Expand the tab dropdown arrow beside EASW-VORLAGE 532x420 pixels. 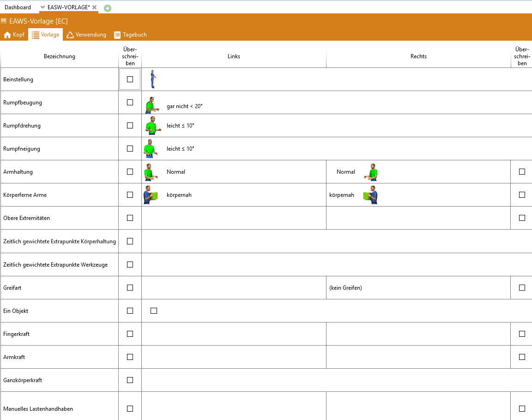(43, 7)
